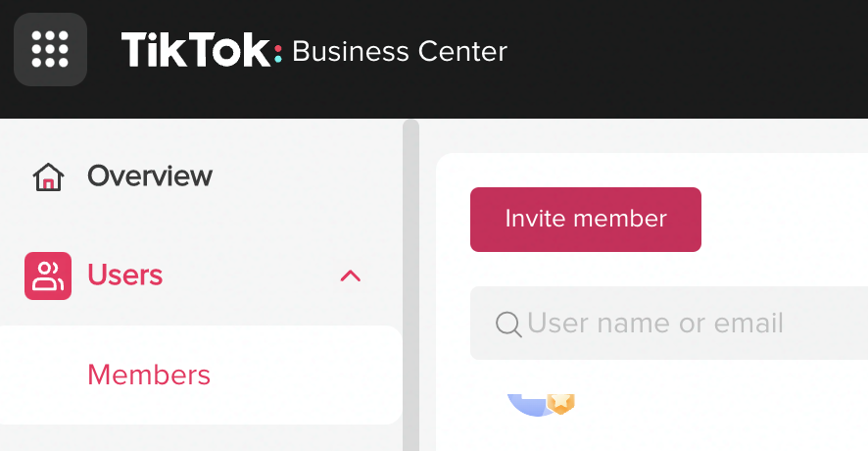Click the Business Center header text

coord(400,51)
